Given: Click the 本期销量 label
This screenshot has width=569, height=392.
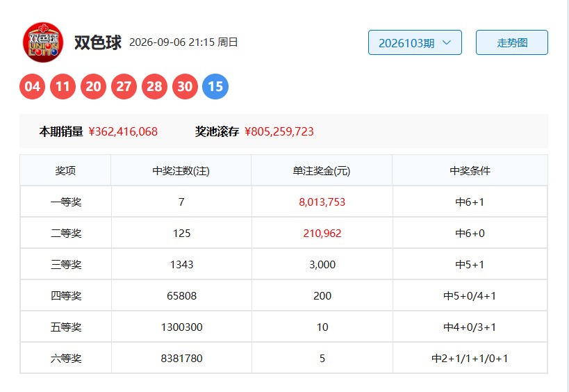Looking at the screenshot, I should (61, 131).
